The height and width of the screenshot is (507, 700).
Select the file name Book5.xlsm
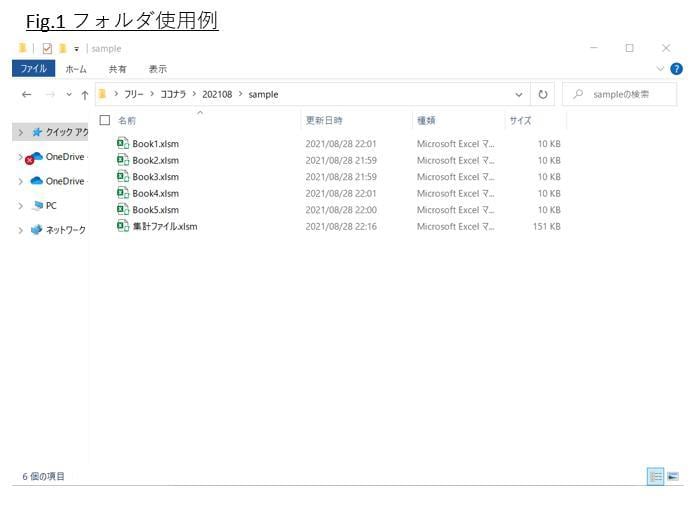(x=155, y=210)
